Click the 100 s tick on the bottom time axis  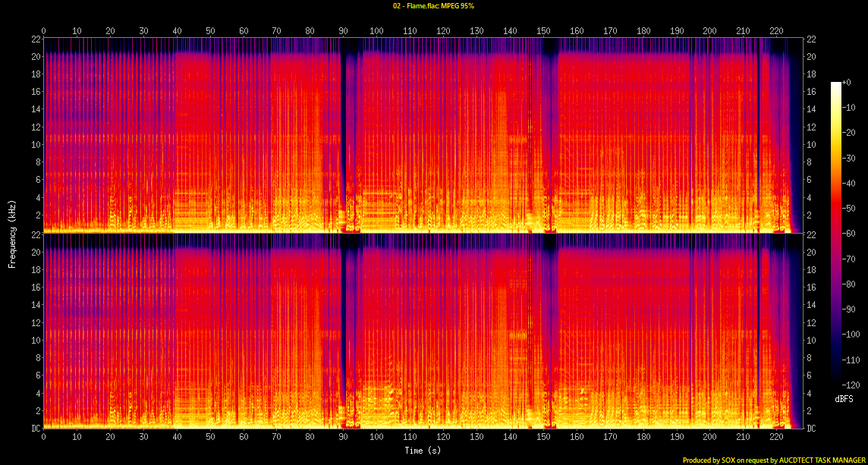pos(376,438)
